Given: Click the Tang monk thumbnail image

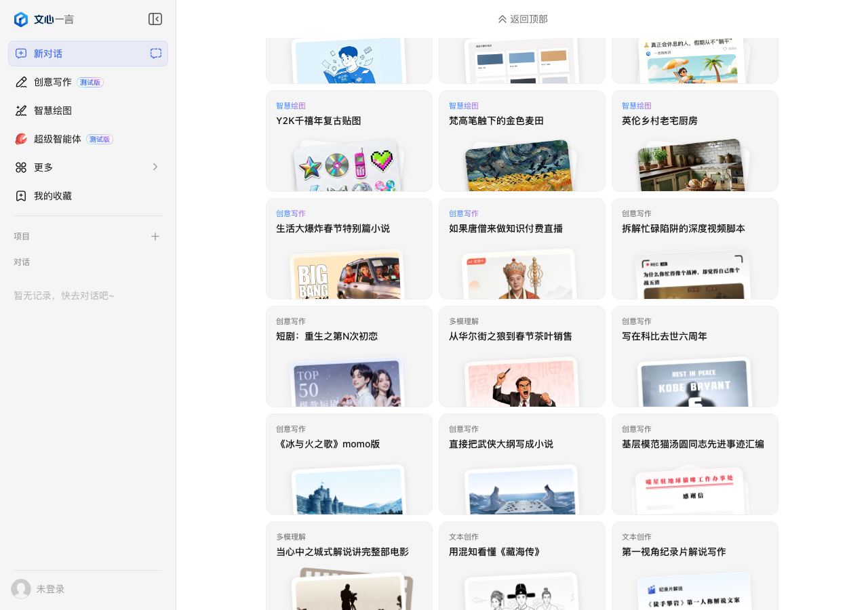Looking at the screenshot, I should (x=519, y=274).
